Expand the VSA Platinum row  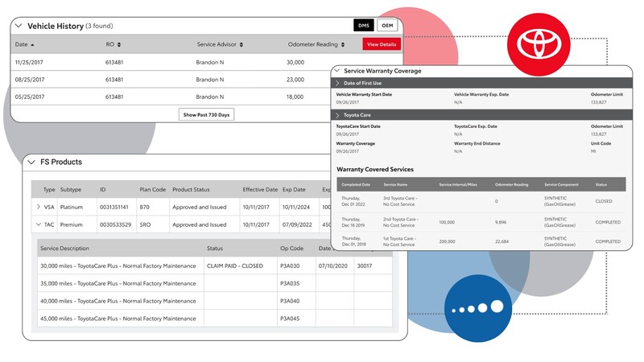coord(38,207)
